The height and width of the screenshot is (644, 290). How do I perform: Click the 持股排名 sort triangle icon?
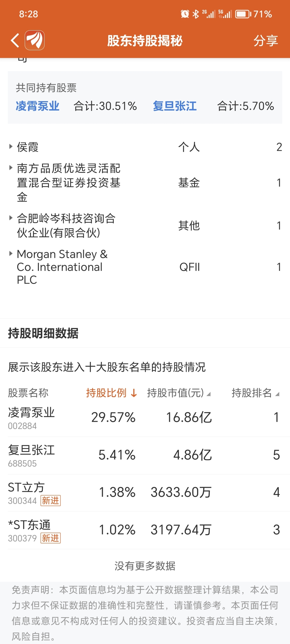[x=278, y=394]
